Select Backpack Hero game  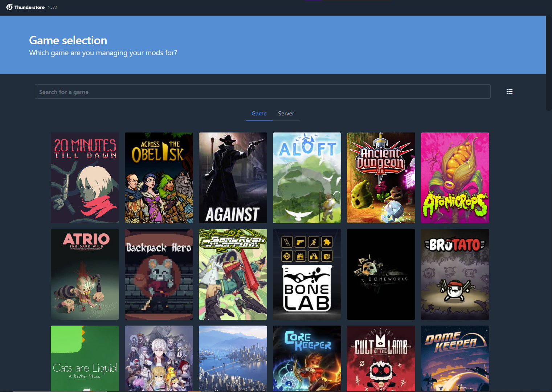[x=159, y=274]
